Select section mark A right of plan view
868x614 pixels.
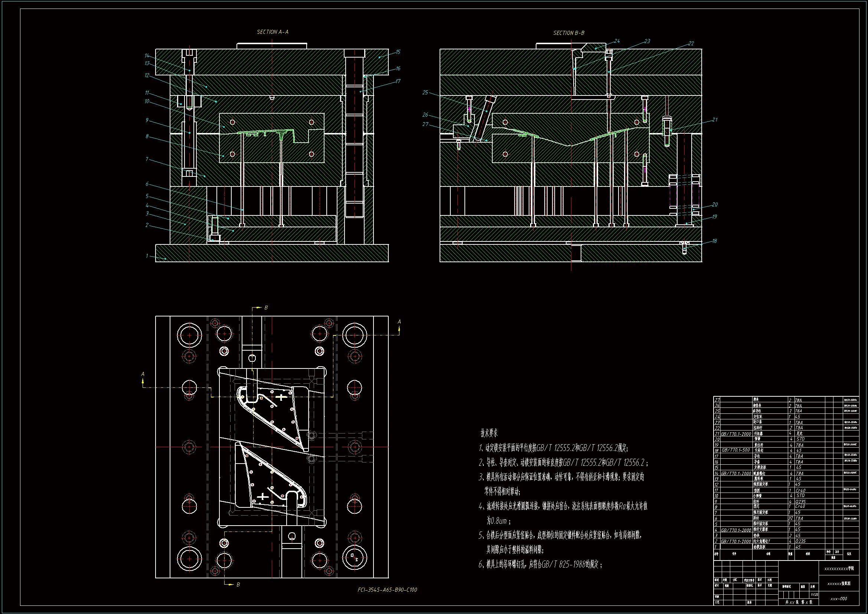(399, 322)
